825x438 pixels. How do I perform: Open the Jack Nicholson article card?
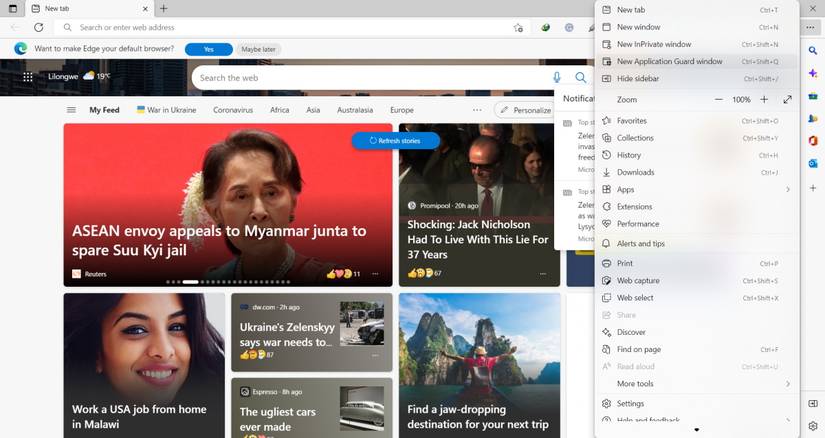479,205
